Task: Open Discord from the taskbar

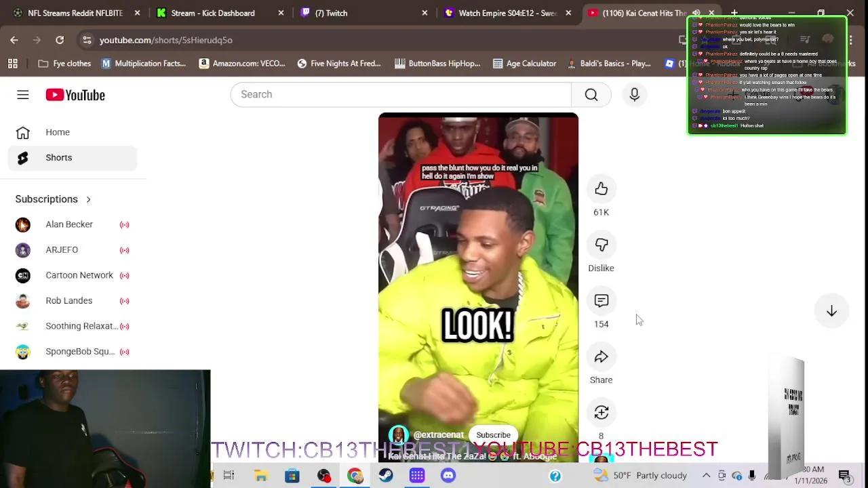Action: [448, 475]
